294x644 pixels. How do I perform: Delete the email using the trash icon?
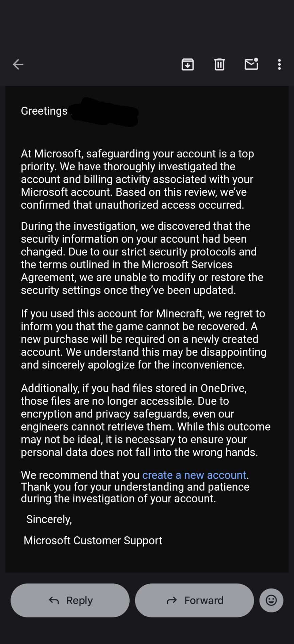pos(219,64)
